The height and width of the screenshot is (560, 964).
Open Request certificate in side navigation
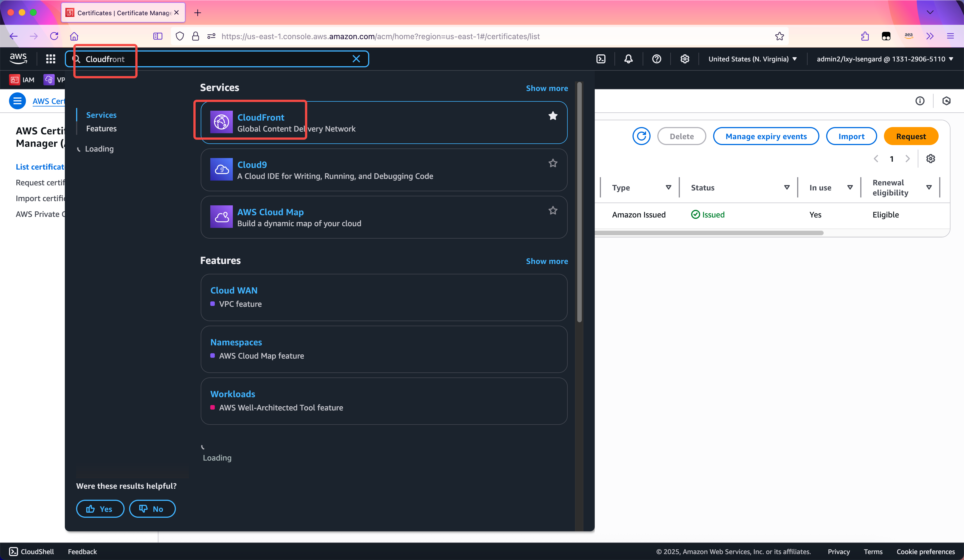point(40,182)
